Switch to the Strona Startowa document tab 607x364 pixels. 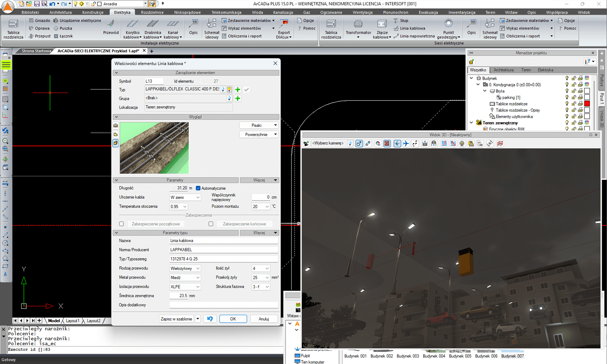tap(36, 51)
